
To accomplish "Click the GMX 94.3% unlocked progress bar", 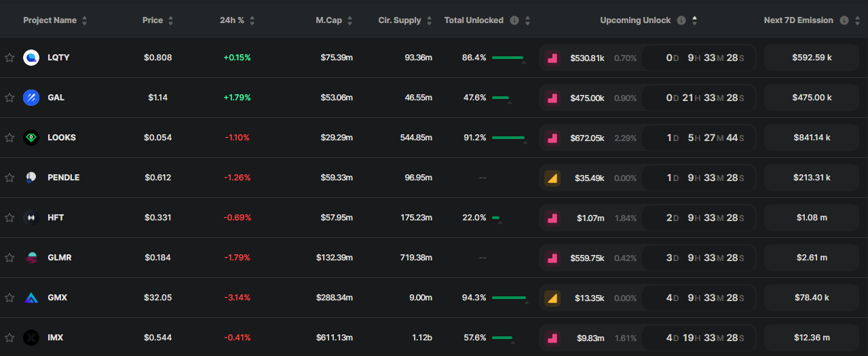I will [x=508, y=298].
